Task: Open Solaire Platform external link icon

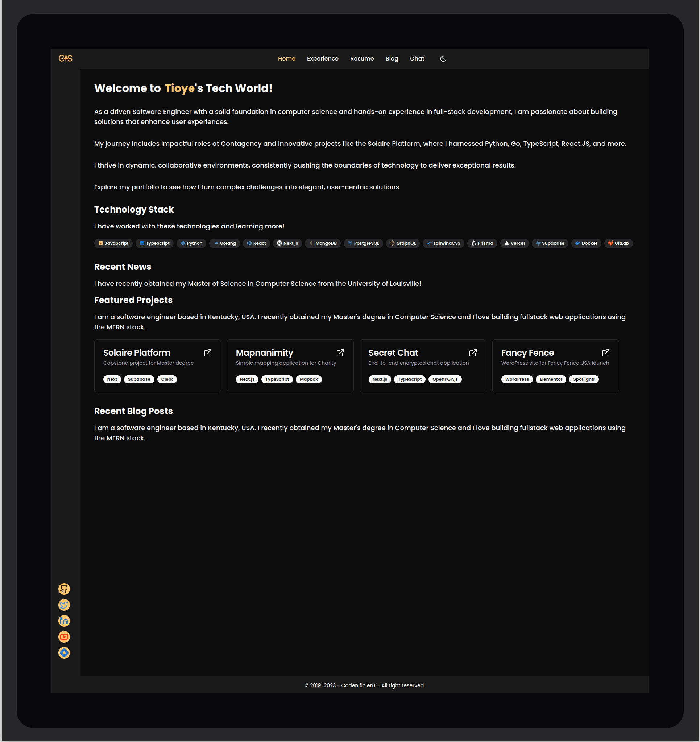Action: 208,353
